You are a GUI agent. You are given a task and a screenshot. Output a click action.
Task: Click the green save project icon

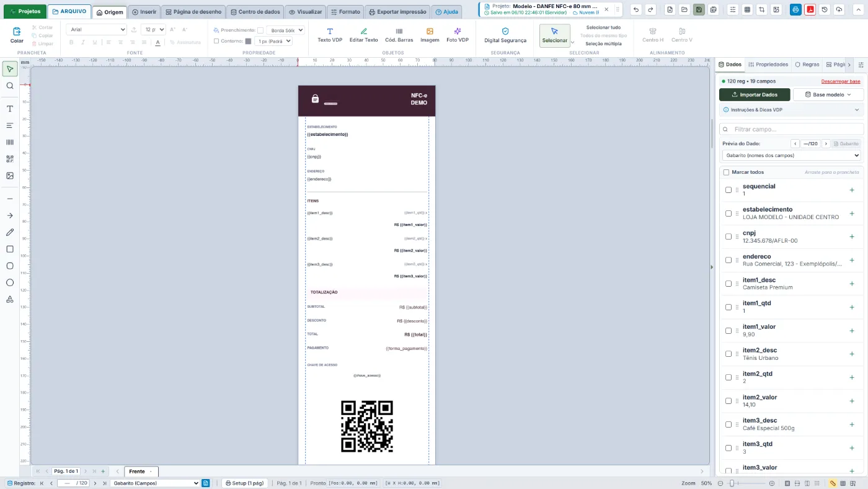(x=699, y=10)
